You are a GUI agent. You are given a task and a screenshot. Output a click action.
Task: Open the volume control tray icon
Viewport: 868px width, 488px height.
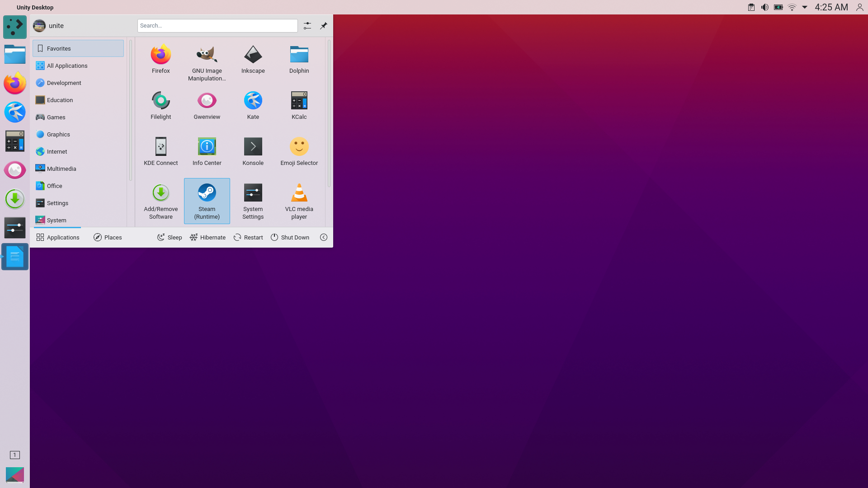[765, 7]
